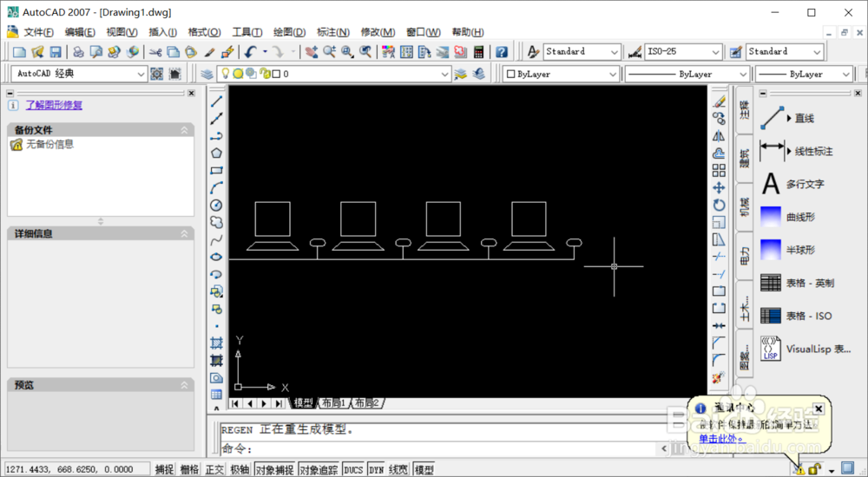Open the text style Standard dropdown
868x477 pixels.
pyautogui.click(x=582, y=51)
